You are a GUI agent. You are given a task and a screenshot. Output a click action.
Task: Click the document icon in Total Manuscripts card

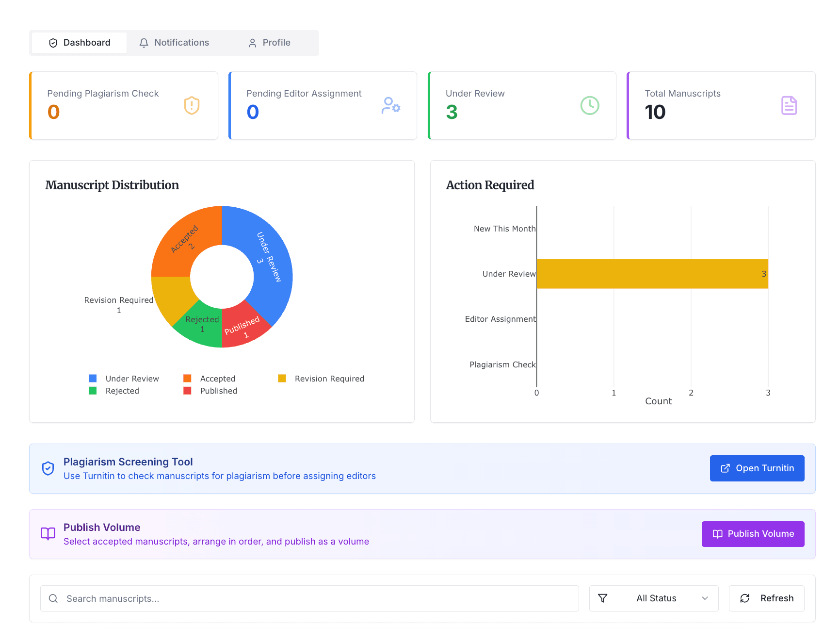click(x=789, y=105)
